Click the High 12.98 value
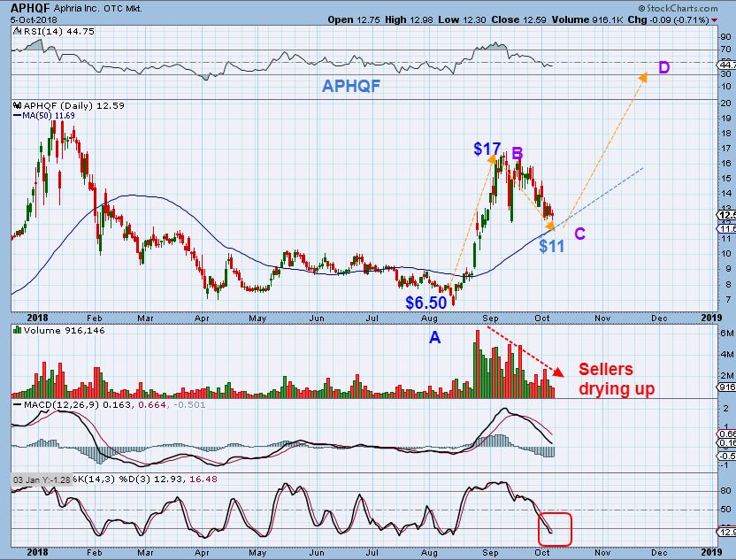This screenshot has height=560, width=736. coord(410,19)
